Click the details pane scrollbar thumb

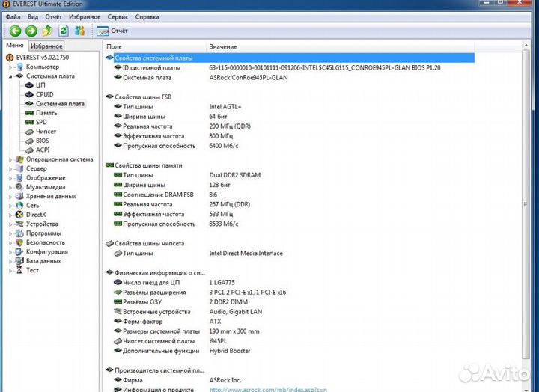[x=526, y=205]
